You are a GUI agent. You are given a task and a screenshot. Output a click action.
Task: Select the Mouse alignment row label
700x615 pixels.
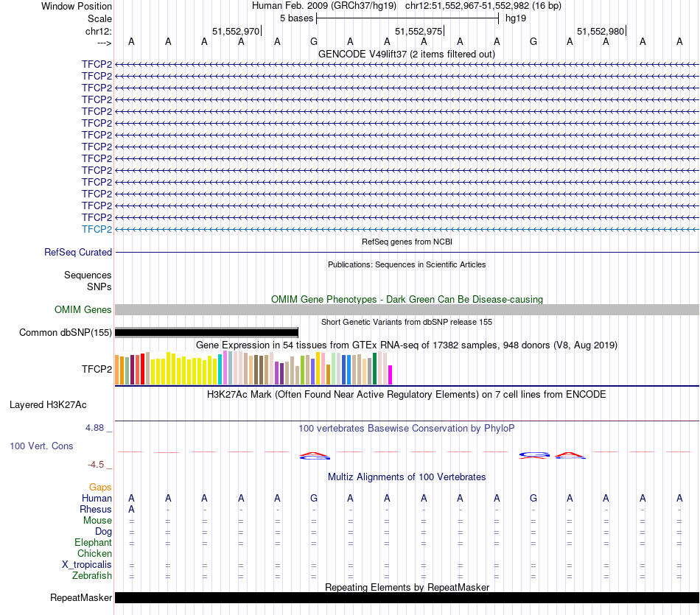pyautogui.click(x=98, y=521)
